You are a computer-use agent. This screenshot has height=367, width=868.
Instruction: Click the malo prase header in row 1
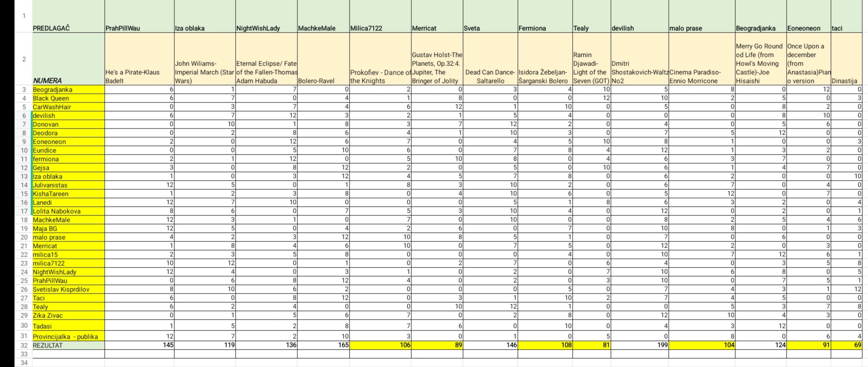(x=702, y=16)
